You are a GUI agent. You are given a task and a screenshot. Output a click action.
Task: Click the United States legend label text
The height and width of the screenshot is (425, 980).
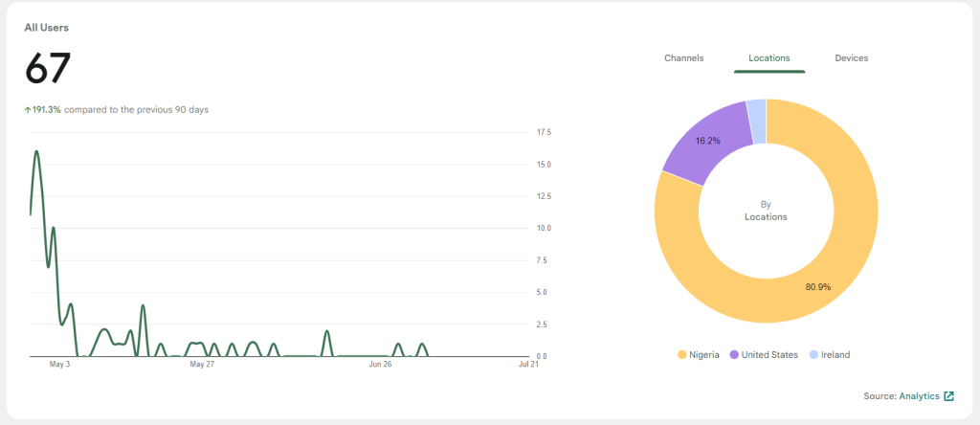pos(769,355)
